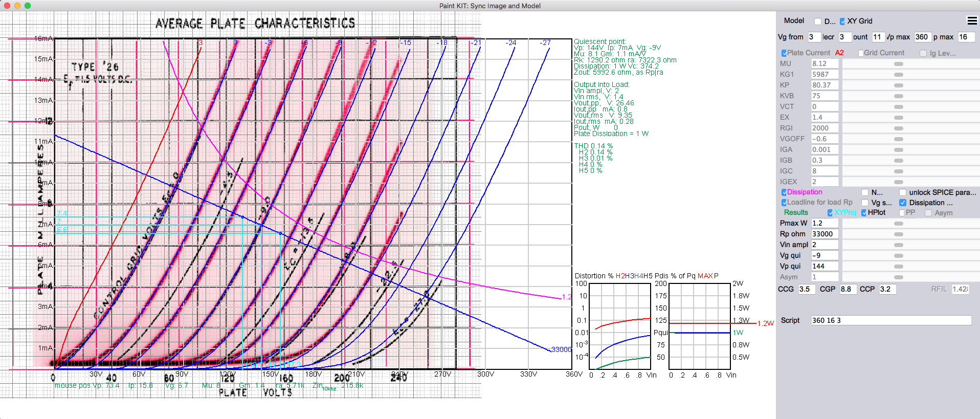The height and width of the screenshot is (419, 980).
Task: Click the CGP capacitance field 8.8
Action: tap(848, 289)
